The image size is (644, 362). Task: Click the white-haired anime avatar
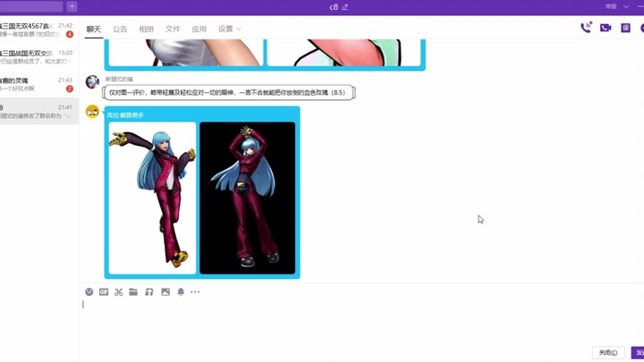92,81
